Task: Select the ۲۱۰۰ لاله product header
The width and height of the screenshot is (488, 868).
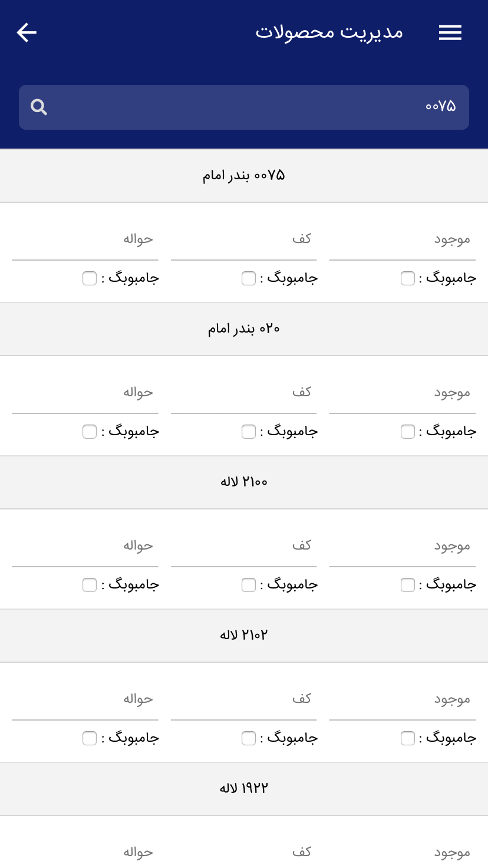Action: (x=244, y=482)
